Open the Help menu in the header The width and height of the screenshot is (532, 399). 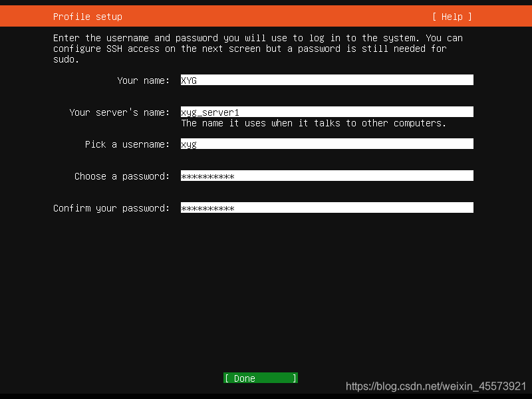(x=452, y=17)
